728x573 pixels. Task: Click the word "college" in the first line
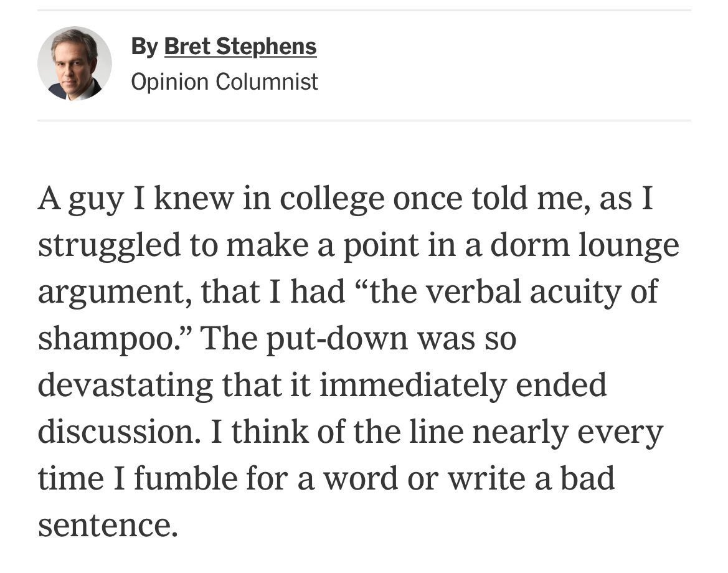point(331,198)
